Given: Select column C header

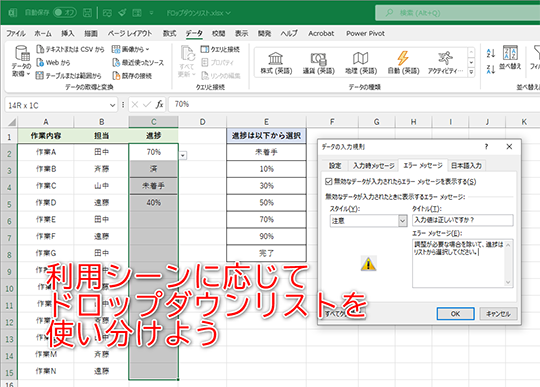Looking at the screenshot, I should coord(154,122).
